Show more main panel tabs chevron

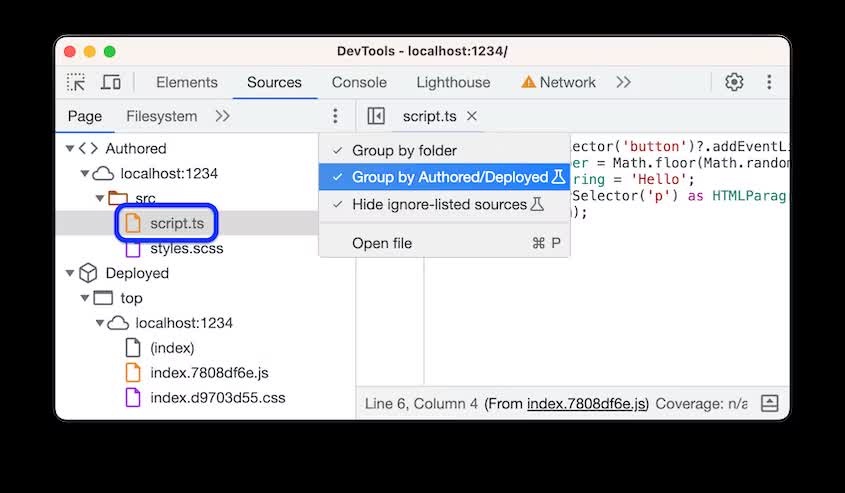624,82
